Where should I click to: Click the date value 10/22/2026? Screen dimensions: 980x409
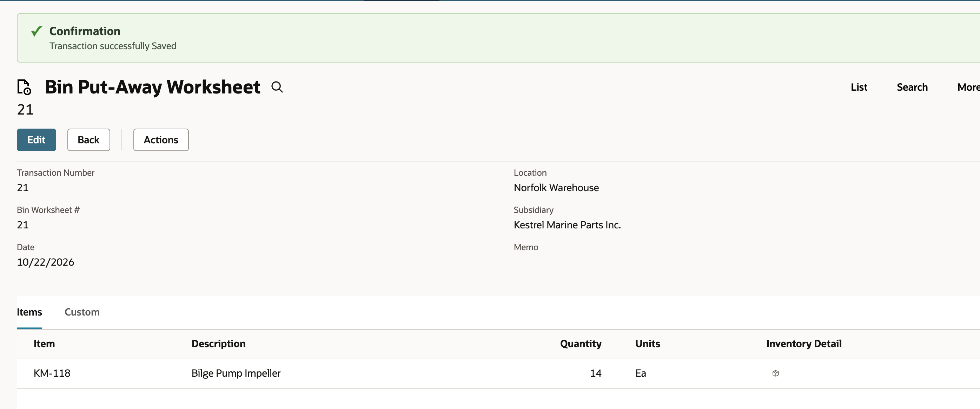[46, 262]
